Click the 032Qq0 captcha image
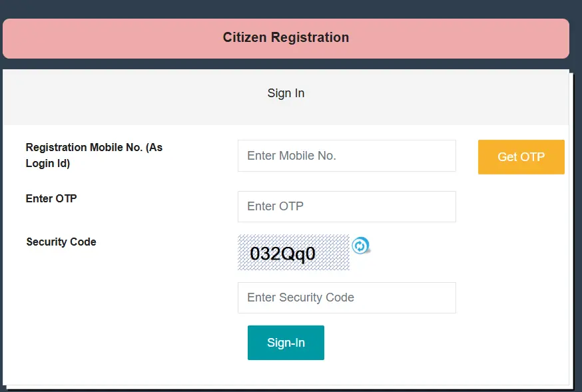This screenshot has height=392, width=582. pyautogui.click(x=293, y=253)
